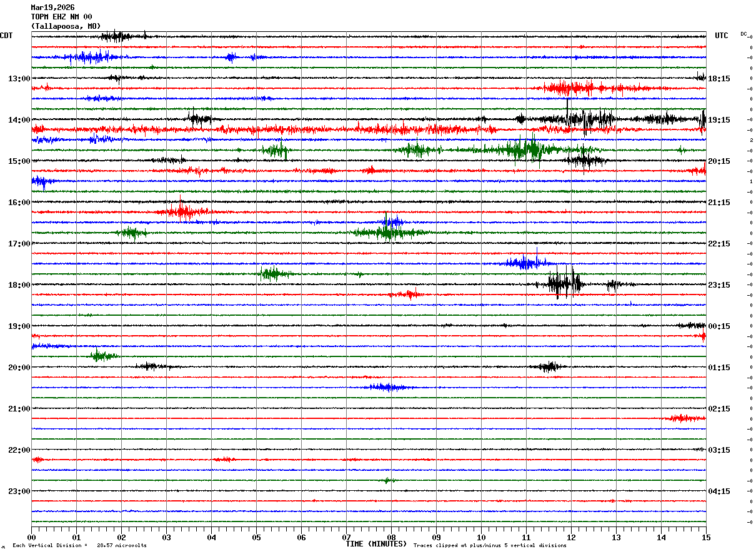This screenshot has height=554, width=756.
Task: Click minute tick 04 on time axis
Action: [x=212, y=537]
